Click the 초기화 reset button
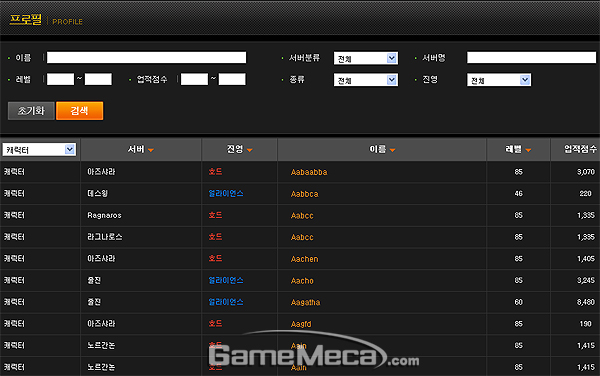600x376 pixels. 31,111
